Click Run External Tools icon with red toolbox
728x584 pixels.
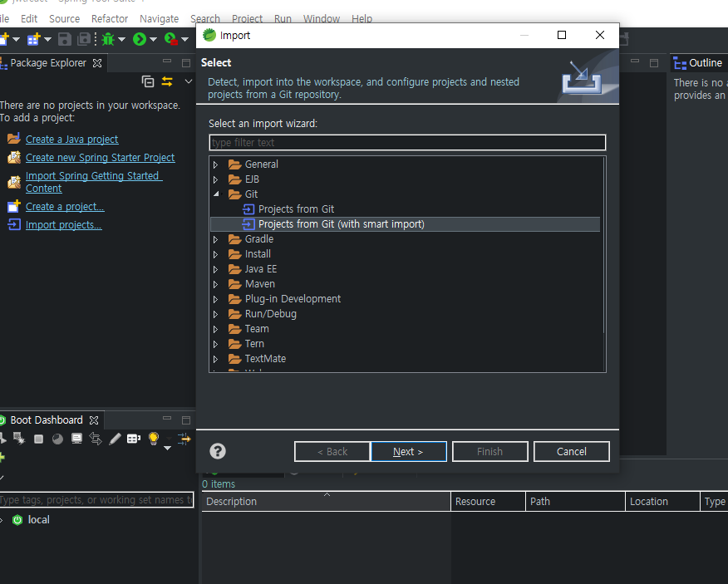click(x=171, y=40)
